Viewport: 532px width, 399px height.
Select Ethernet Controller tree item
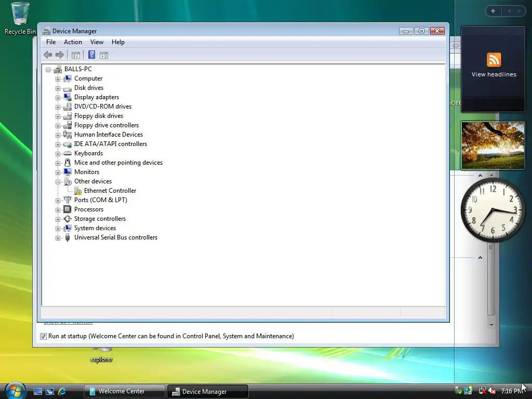110,191
